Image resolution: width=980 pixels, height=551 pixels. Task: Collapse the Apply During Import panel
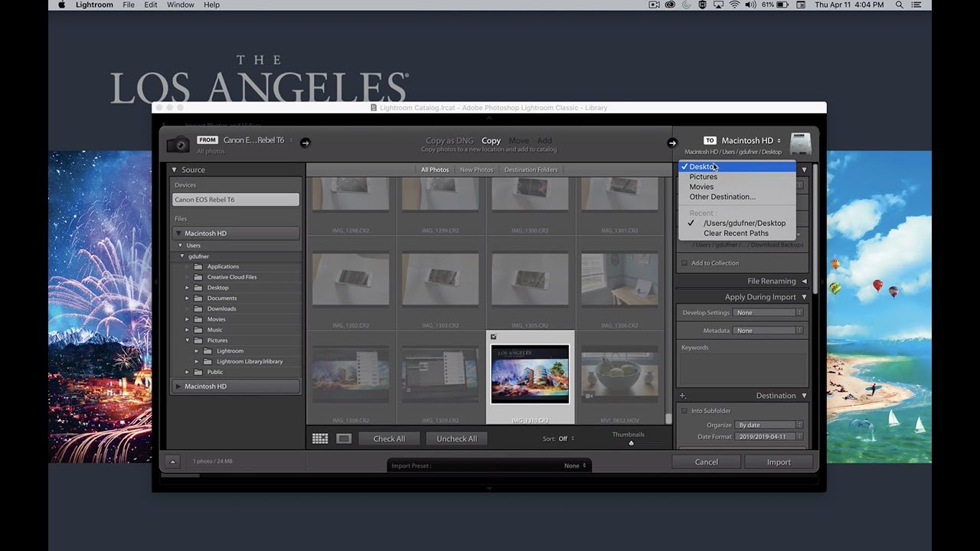(x=804, y=297)
